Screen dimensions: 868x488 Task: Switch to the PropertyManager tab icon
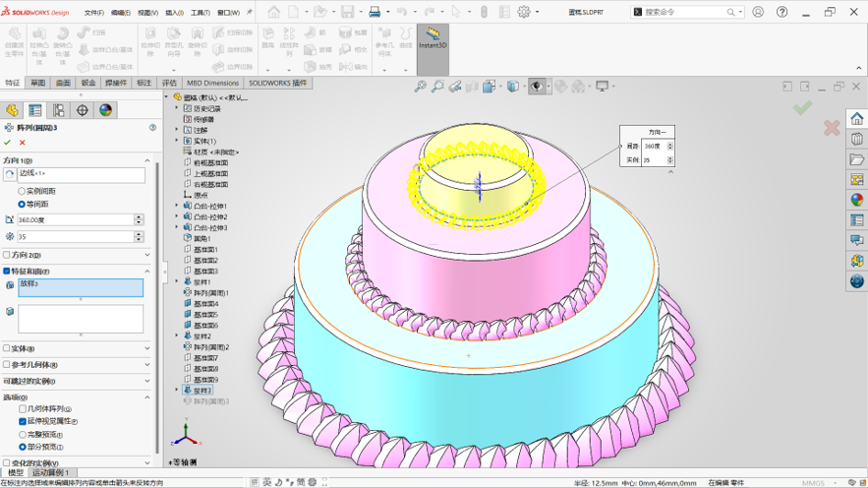[34, 110]
